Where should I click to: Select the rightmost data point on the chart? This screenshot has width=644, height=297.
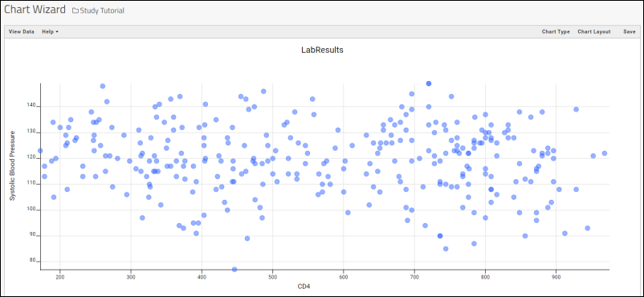point(605,153)
